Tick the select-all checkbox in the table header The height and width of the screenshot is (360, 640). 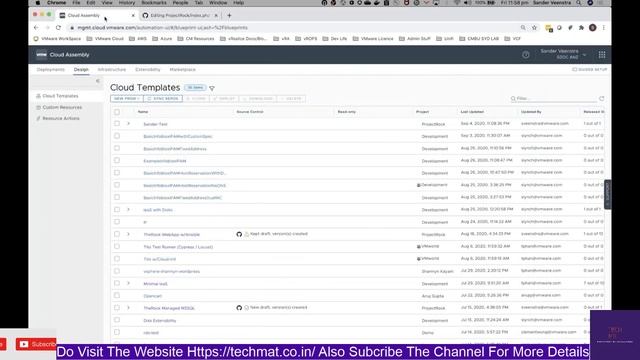point(117,112)
